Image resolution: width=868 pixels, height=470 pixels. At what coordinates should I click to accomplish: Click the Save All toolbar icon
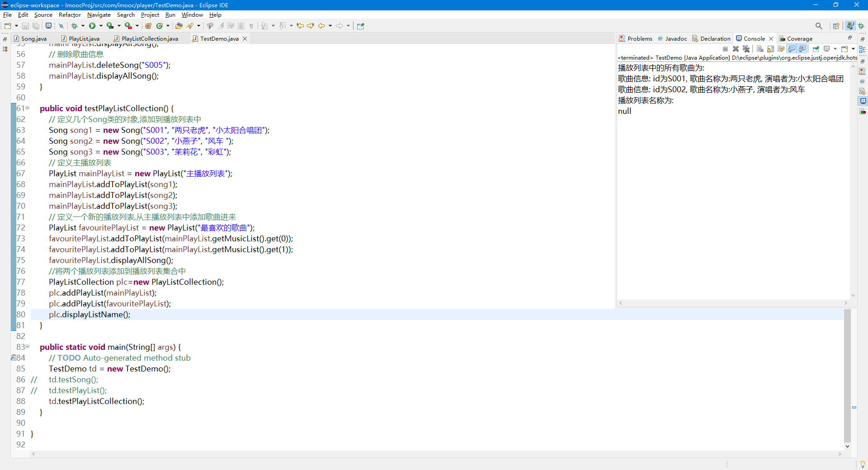point(36,26)
